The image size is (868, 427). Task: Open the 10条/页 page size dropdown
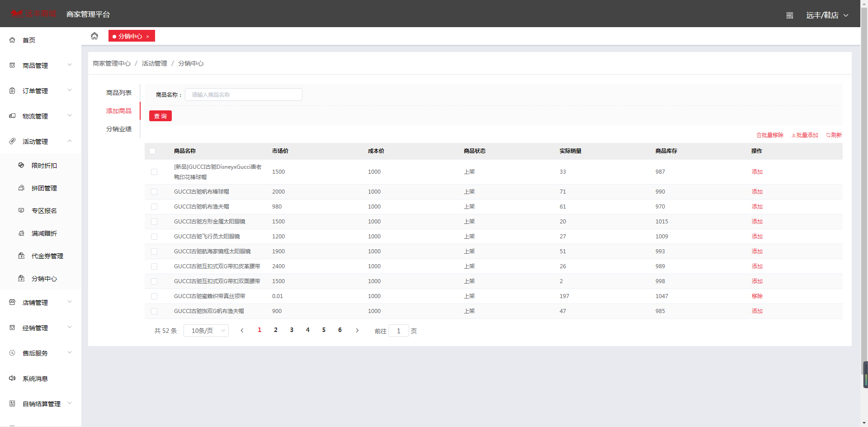point(206,331)
